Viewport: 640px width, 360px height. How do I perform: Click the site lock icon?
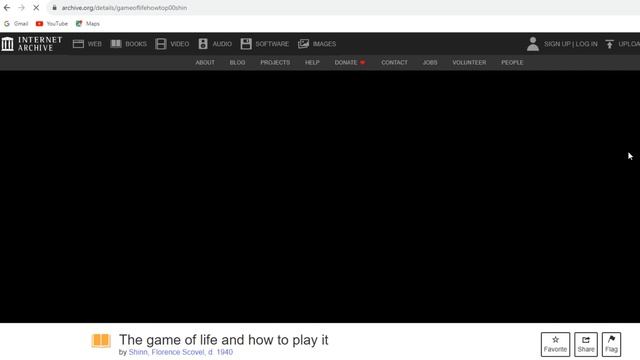[x=54, y=8]
